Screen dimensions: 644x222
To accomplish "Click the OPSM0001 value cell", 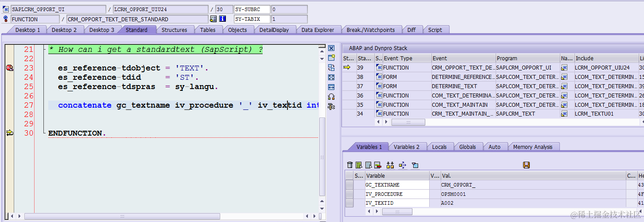I will [x=533, y=194].
